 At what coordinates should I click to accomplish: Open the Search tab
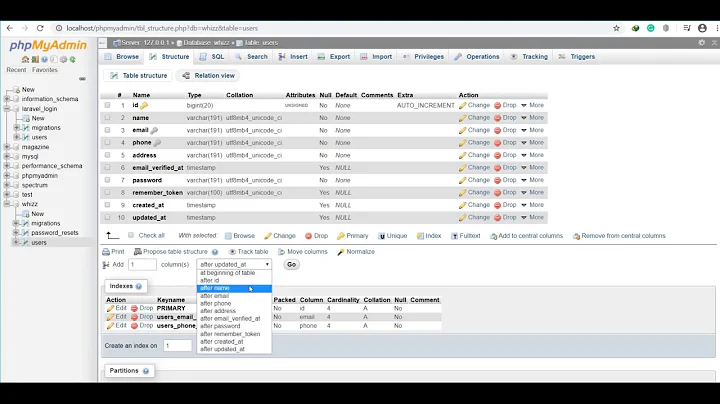click(x=251, y=57)
